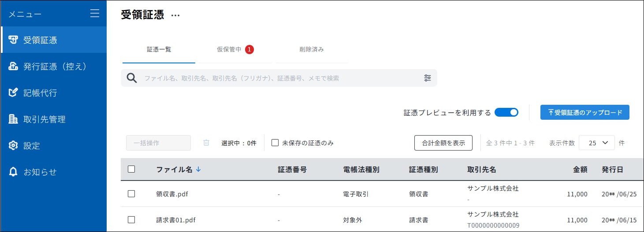
Task: Collapse the sidebar with hamburger menu icon
Action: pos(95,14)
